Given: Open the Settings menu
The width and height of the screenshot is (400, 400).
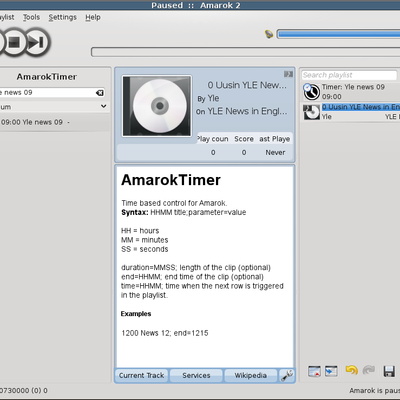Looking at the screenshot, I should [62, 17].
